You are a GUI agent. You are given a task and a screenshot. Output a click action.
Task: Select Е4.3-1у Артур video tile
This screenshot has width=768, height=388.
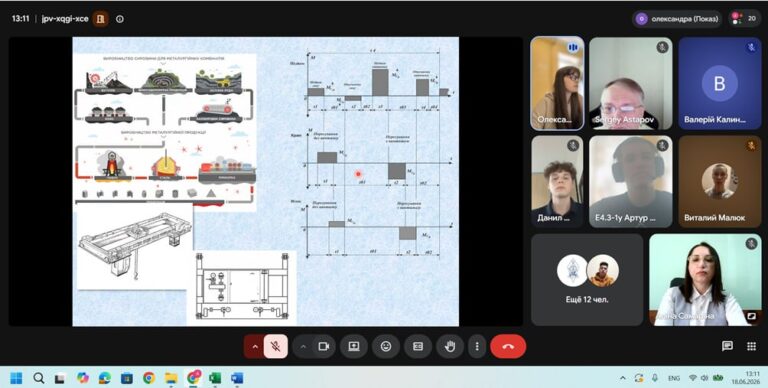point(630,181)
